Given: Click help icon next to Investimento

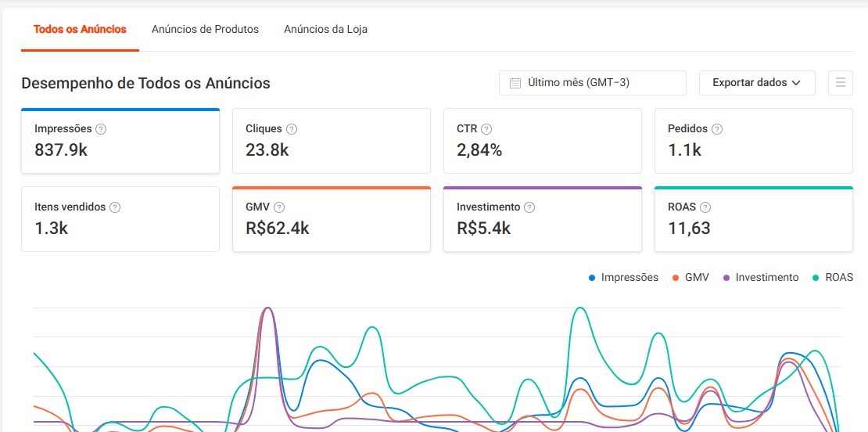Looking at the screenshot, I should [529, 207].
